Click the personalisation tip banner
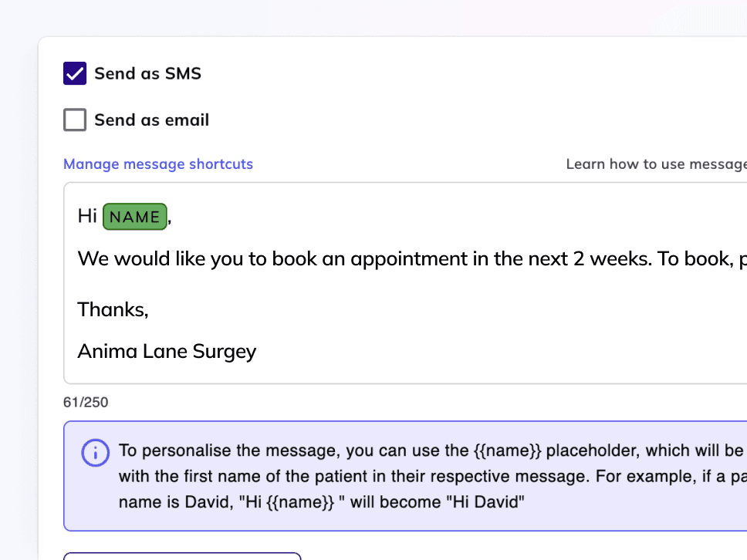Image resolution: width=747 pixels, height=560 pixels. pos(386,476)
